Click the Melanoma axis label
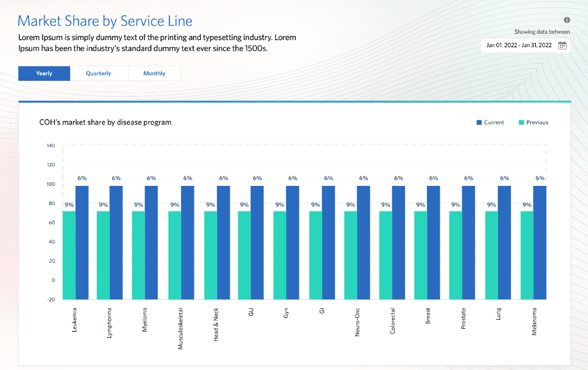 coord(534,322)
